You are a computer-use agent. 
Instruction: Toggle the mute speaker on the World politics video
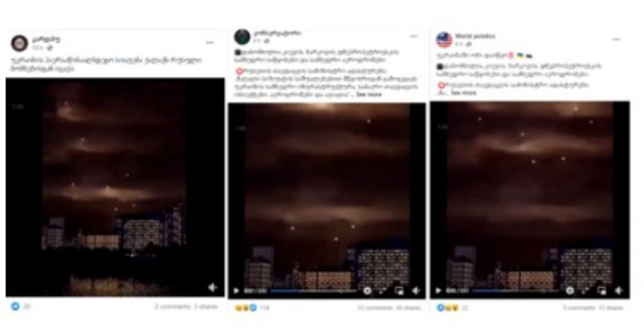tap(619, 290)
